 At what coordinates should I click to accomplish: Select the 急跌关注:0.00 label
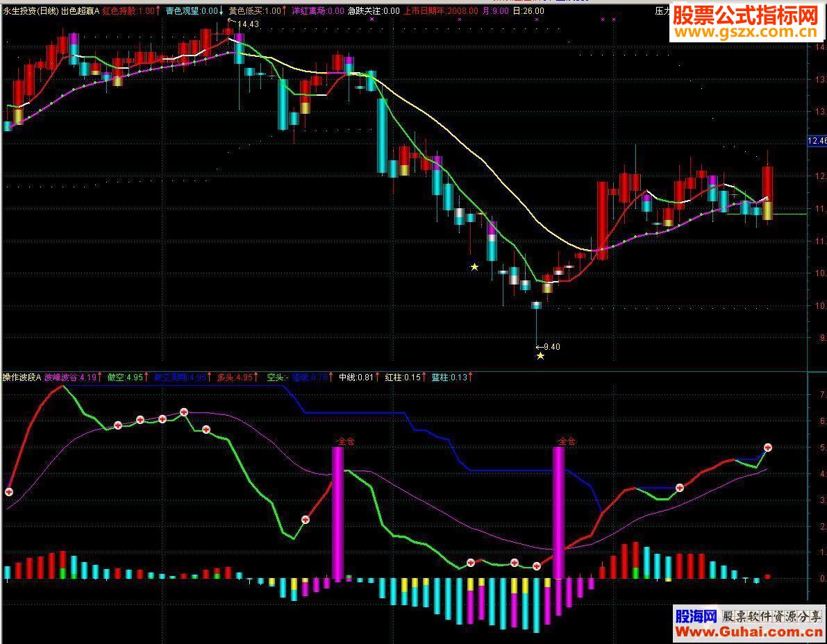(x=374, y=10)
